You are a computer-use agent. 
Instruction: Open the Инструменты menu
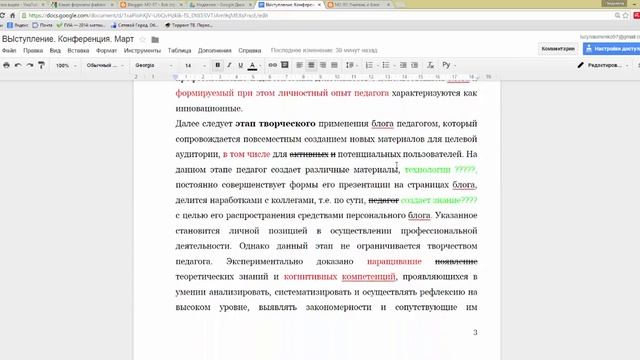[x=142, y=51]
